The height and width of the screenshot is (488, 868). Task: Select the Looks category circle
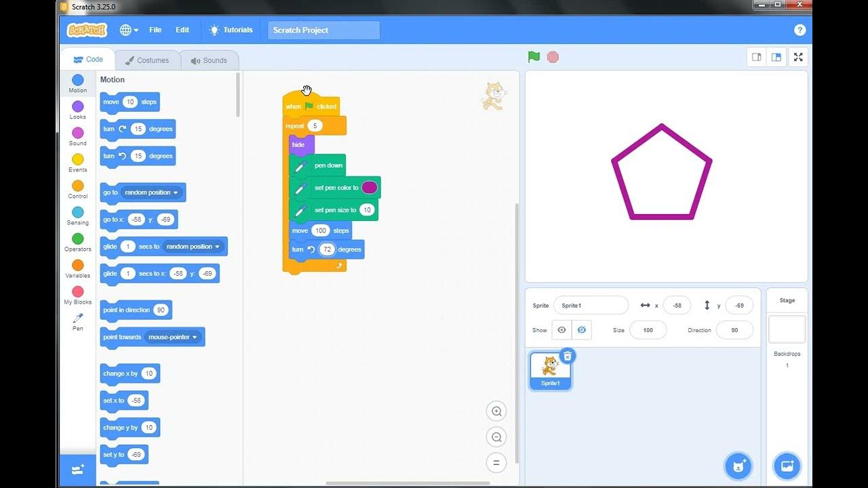(x=78, y=106)
